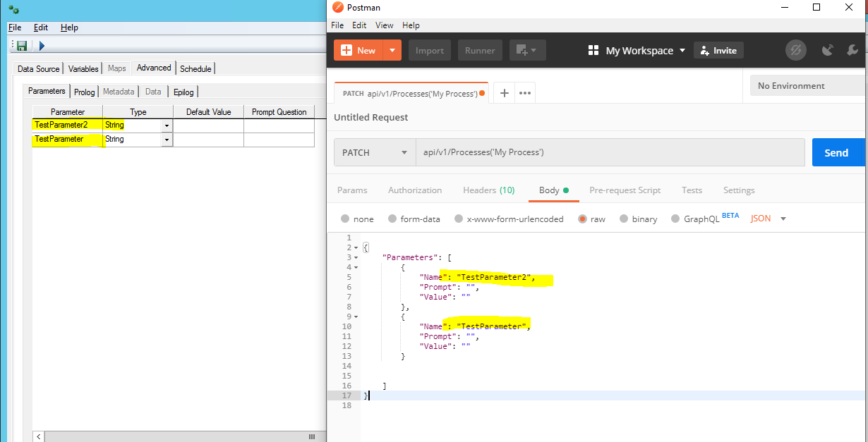Select x-www-form-urlencoded body option
This screenshot has height=442, width=868.
[x=459, y=219]
